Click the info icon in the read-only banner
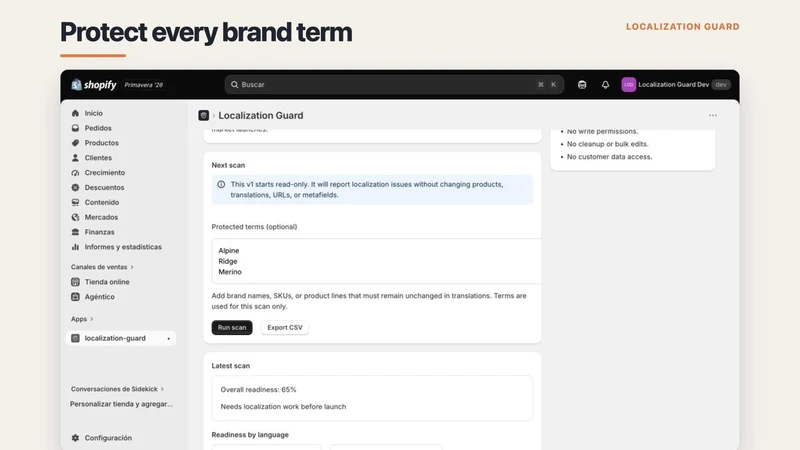This screenshot has width=800, height=450. coord(221,184)
